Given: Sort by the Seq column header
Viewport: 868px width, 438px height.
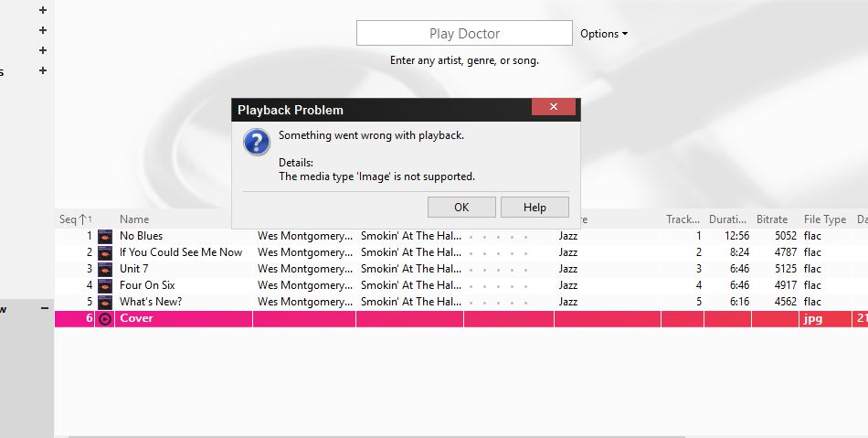Looking at the screenshot, I should [x=69, y=219].
